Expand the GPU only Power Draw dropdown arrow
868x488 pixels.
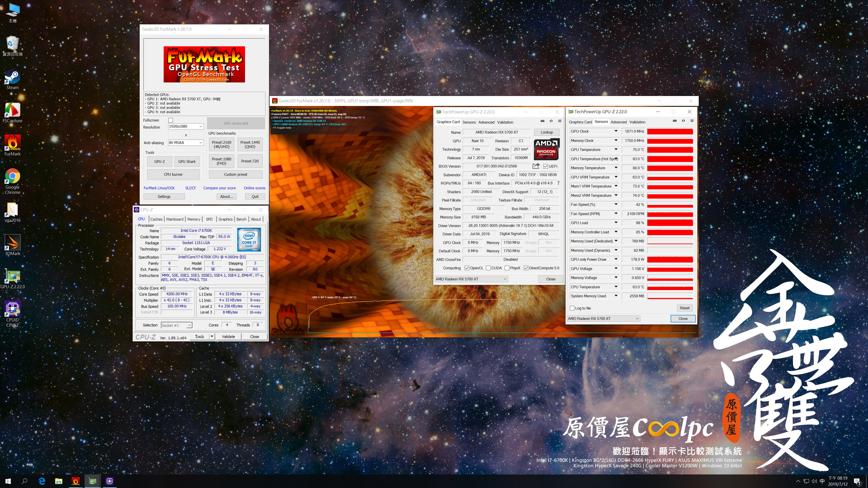click(616, 259)
